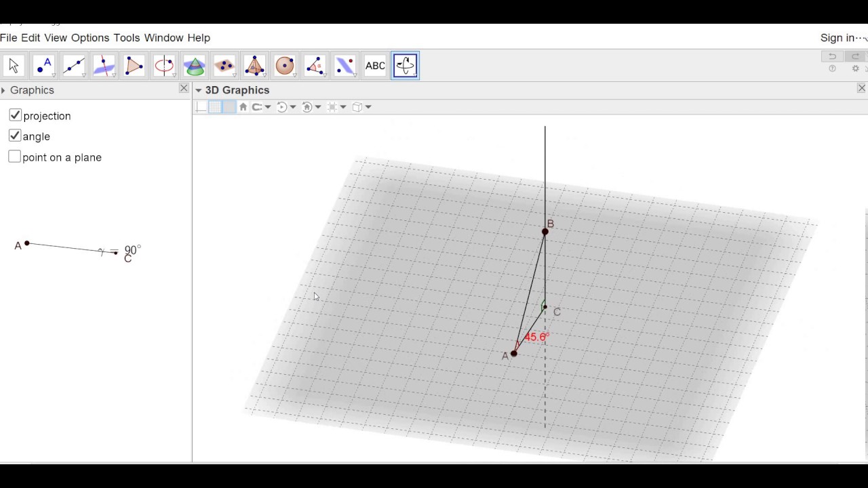Toggle xOy plane display in style bar

point(229,107)
